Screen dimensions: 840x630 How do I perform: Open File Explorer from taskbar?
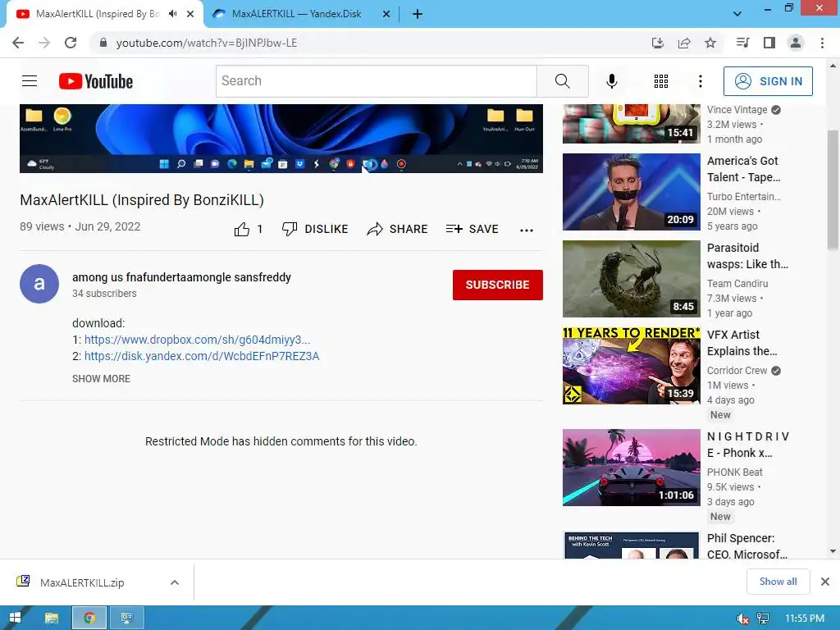(52, 619)
